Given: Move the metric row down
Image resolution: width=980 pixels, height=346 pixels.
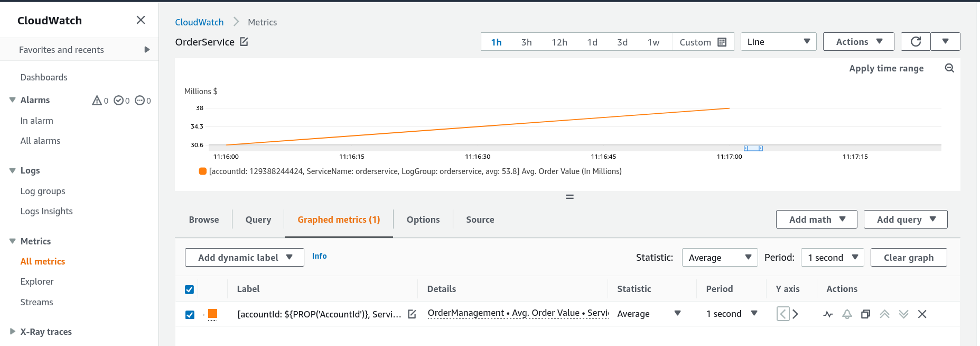Looking at the screenshot, I should point(903,314).
